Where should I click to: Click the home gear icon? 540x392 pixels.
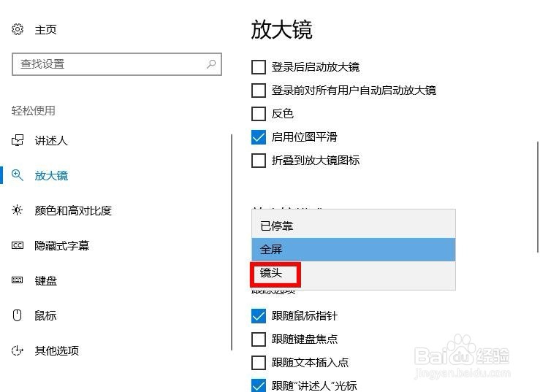tap(18, 29)
